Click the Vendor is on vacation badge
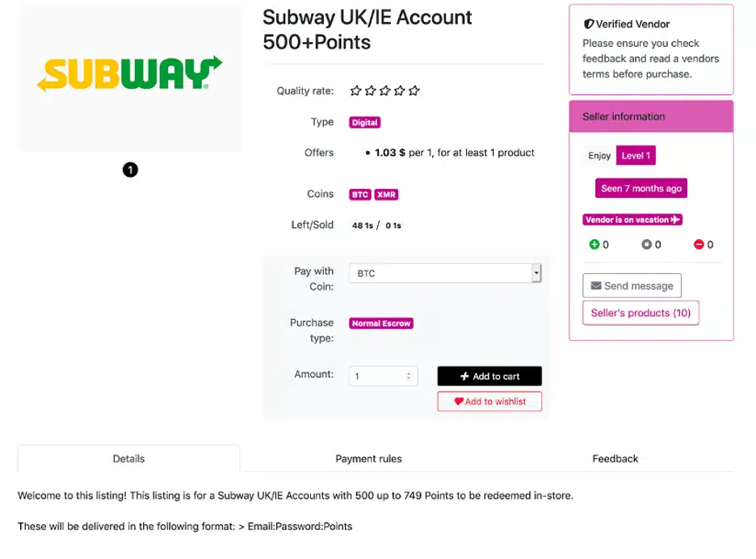 pyautogui.click(x=632, y=220)
